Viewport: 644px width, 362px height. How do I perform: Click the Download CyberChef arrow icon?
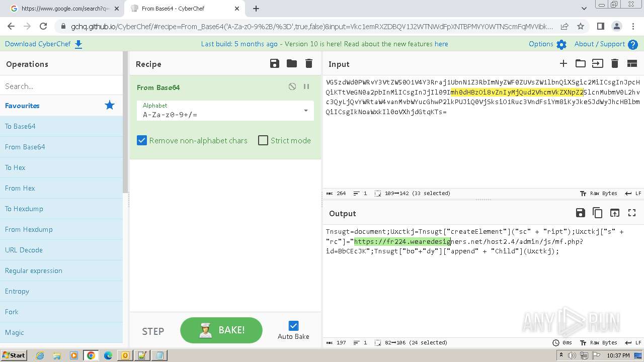point(78,44)
